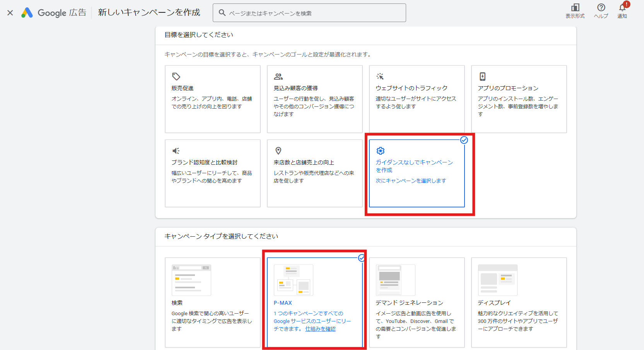
Task: Click the Google 広告 logo
Action: tap(53, 12)
